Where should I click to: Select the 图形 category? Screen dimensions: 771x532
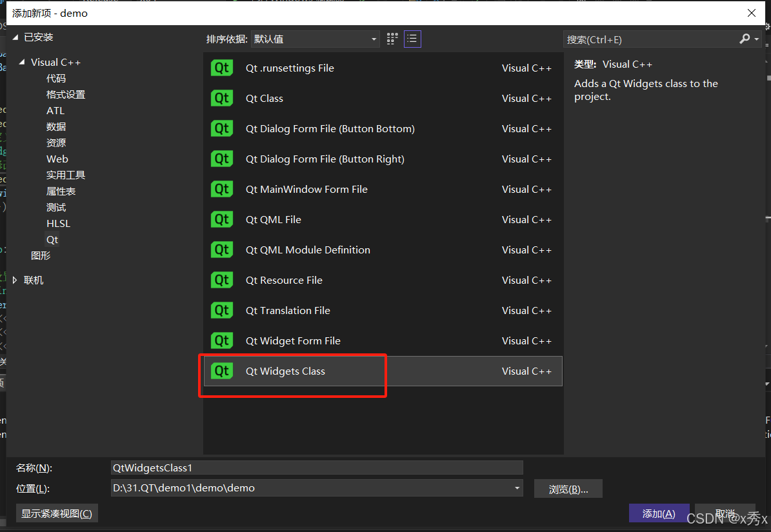[x=40, y=255]
